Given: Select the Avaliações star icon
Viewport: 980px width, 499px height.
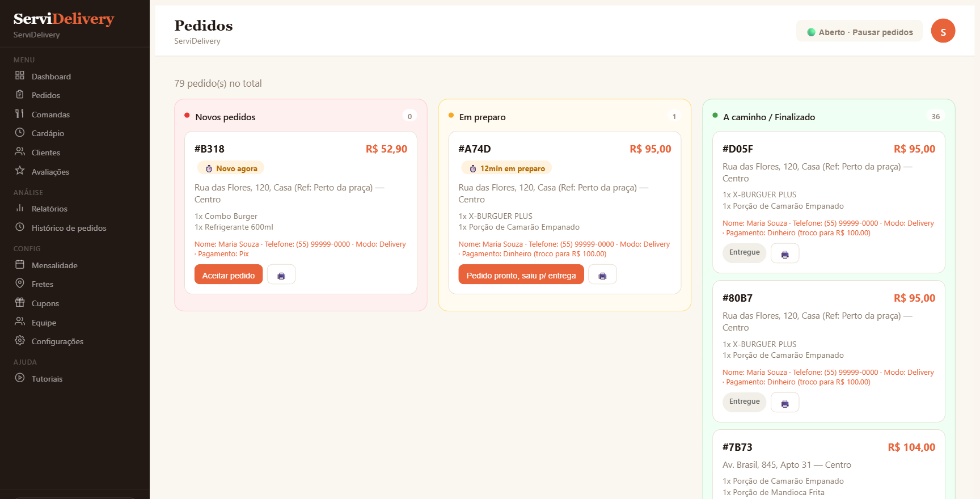Looking at the screenshot, I should [x=20, y=171].
